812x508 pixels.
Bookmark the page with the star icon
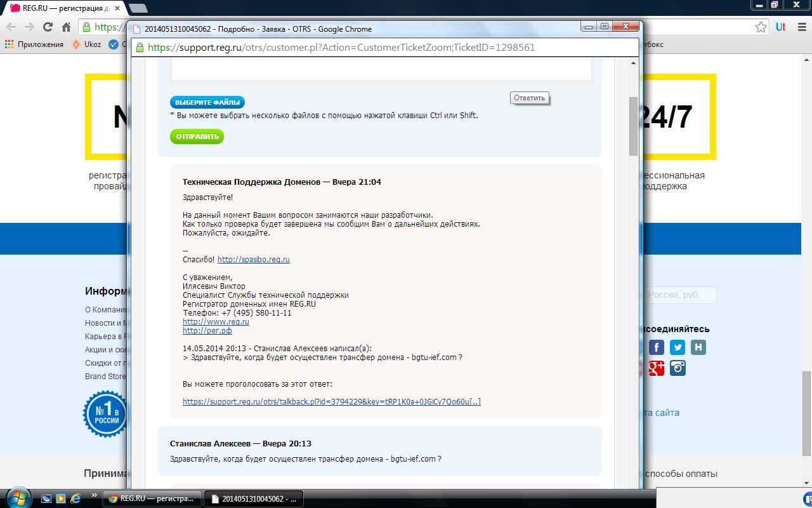[x=761, y=27]
